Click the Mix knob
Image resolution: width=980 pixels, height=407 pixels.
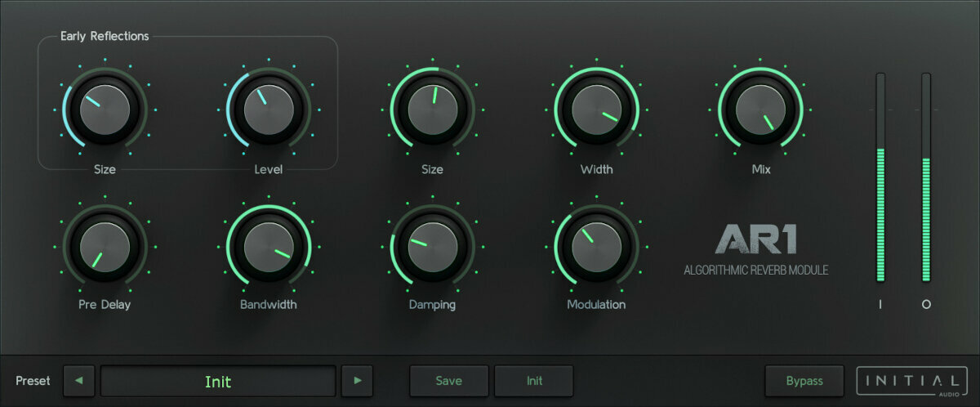(x=760, y=110)
